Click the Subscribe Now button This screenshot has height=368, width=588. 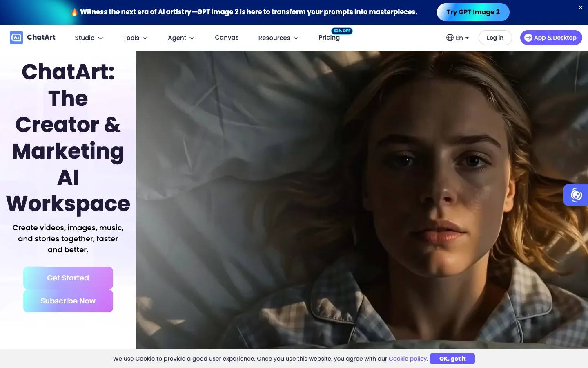68,301
